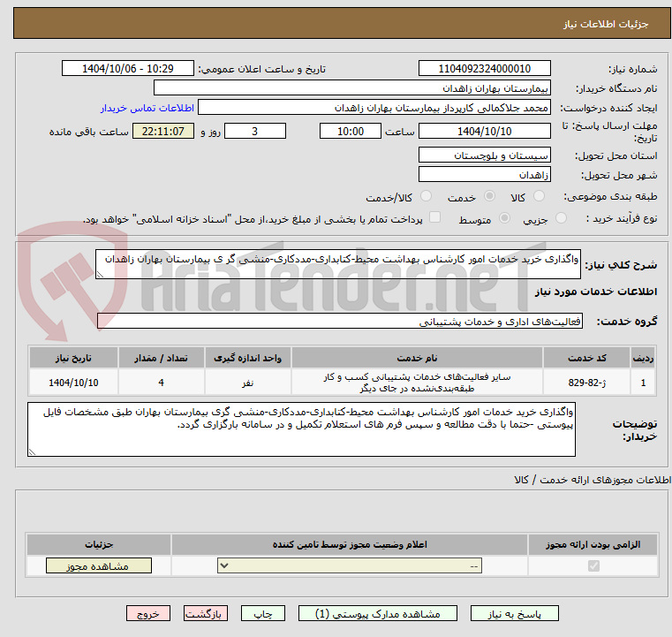Open اطلاعات تماس خریدار link
Screen dimensions: 672x637
pyautogui.click(x=147, y=108)
